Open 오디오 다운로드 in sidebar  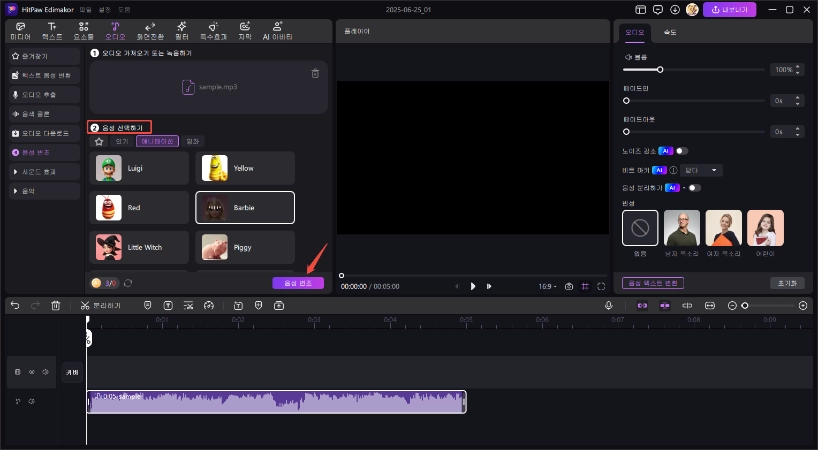44,133
